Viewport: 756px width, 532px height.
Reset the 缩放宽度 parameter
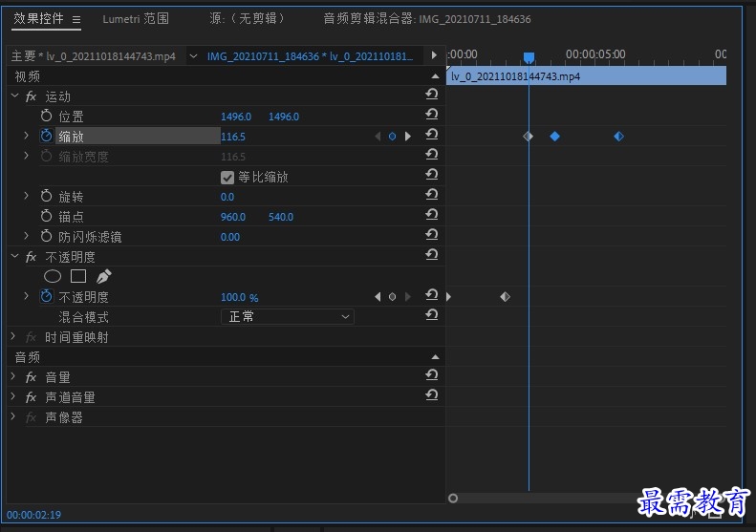pos(432,155)
